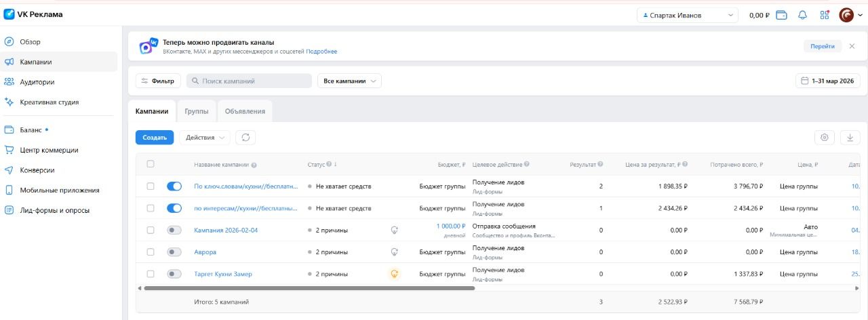Click the Креативная студия sparkle icon

(9, 102)
